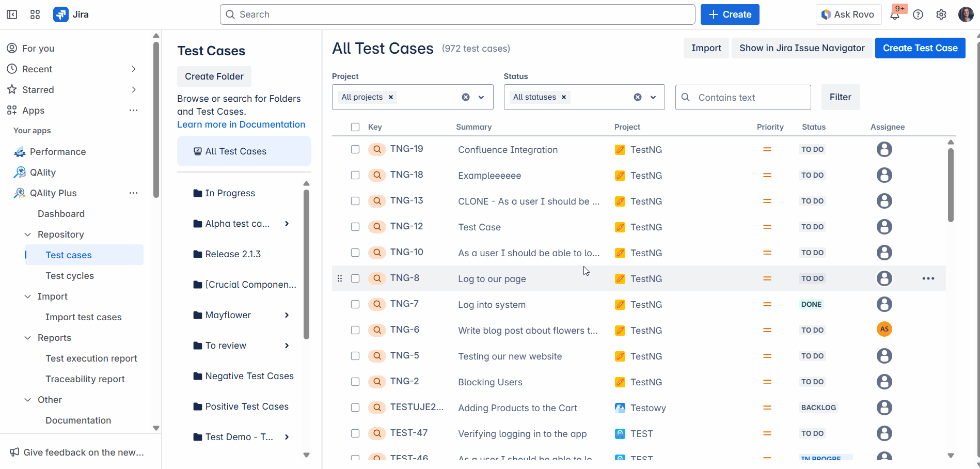980x469 pixels.
Task: Clear the Project filter selection
Action: (466, 97)
